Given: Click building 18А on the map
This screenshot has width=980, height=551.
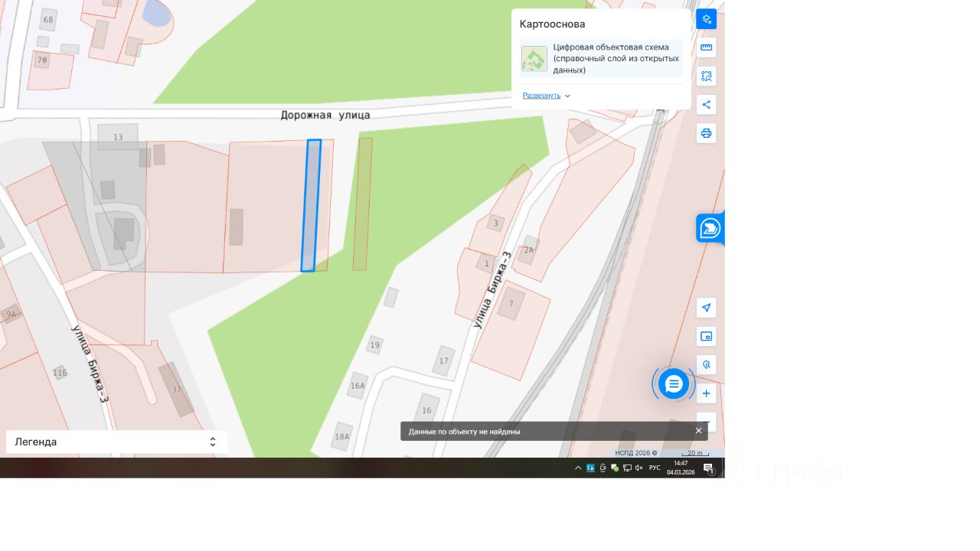Looking at the screenshot, I should click(341, 437).
